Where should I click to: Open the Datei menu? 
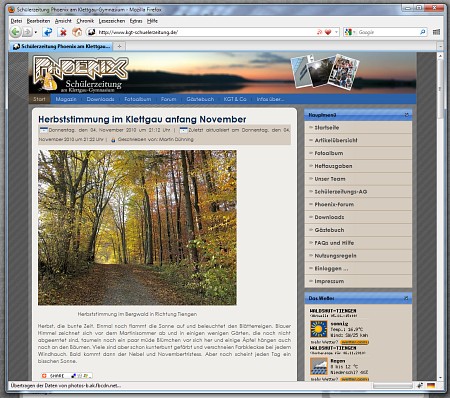point(16,21)
